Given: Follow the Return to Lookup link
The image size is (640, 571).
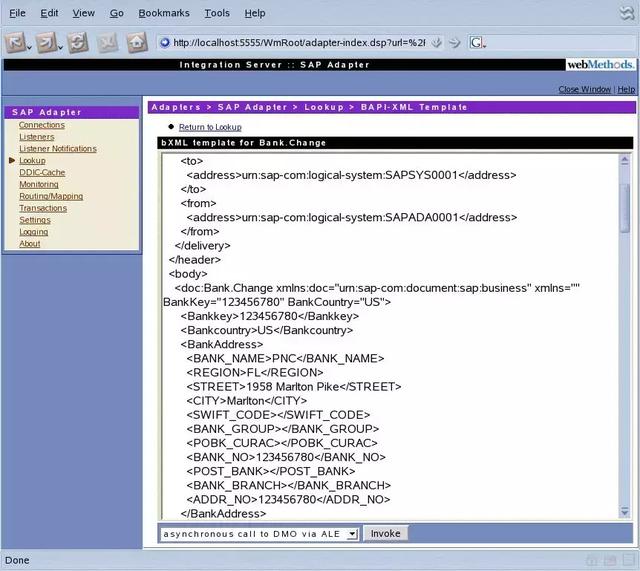Looking at the screenshot, I should coord(210,127).
